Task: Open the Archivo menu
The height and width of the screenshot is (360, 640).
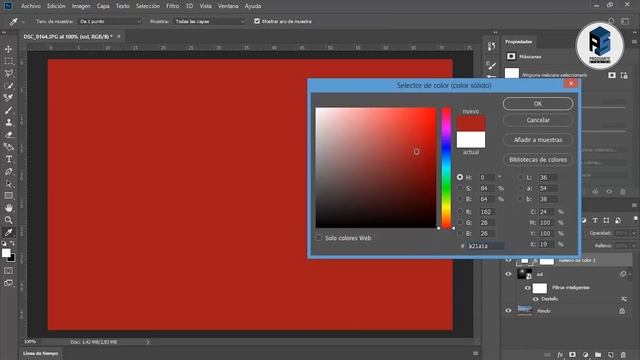Action: 31,6
